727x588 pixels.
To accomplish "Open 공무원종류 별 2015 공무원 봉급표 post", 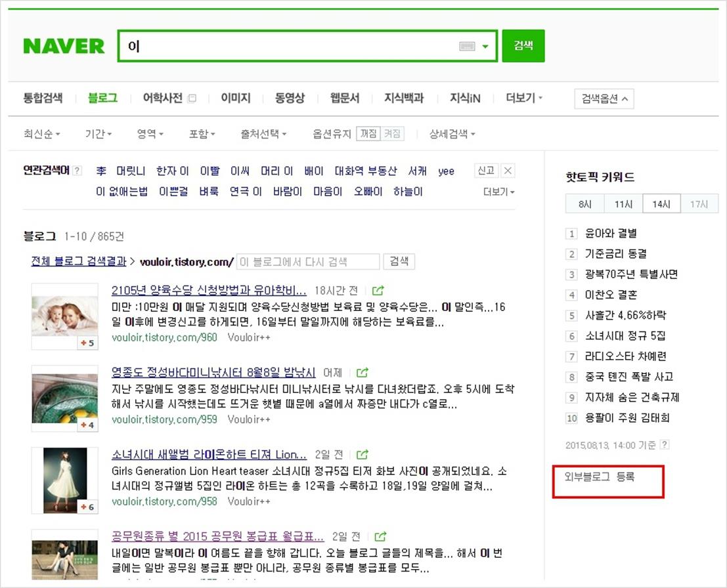I will click(x=217, y=537).
